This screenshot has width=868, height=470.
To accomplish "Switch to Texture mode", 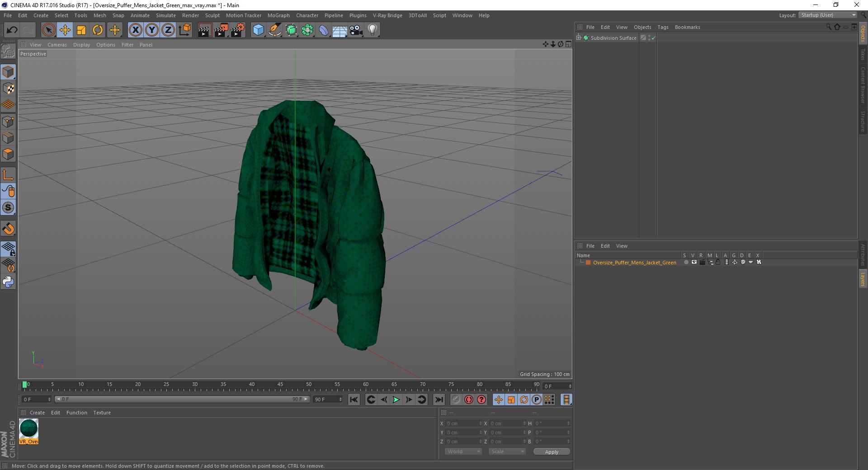I will pos(8,89).
